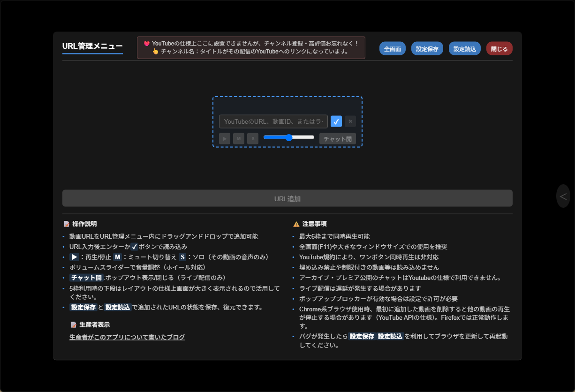Viewport: 575px width, 392px height.
Task: Click the memo icon beside 生産者表示
Action: [x=74, y=324]
